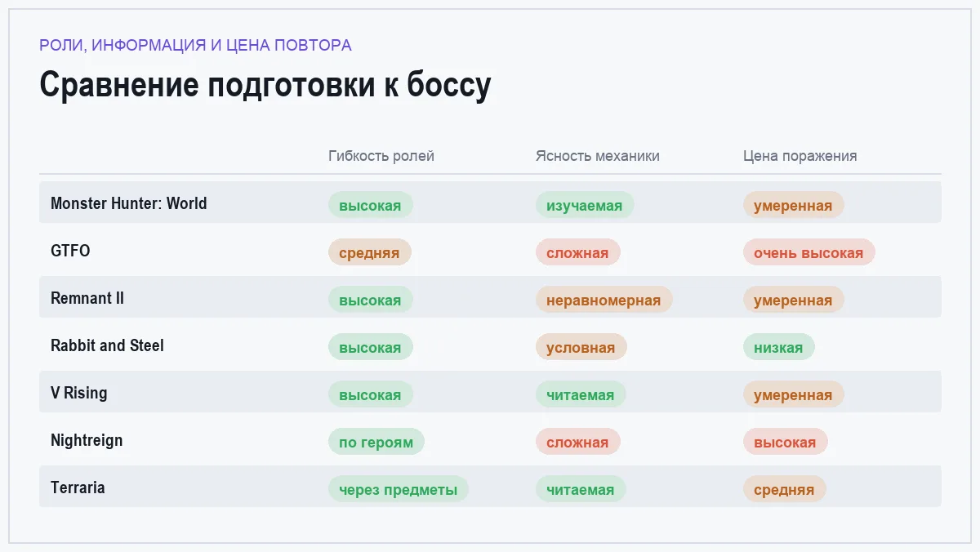This screenshot has height=552, width=980.
Task: Click the "изучаемая" badge for Monster Hunter
Action: [585, 205]
